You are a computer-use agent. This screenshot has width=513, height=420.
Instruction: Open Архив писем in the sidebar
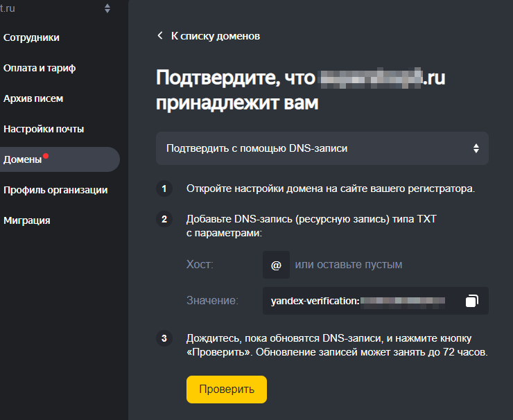pyautogui.click(x=33, y=98)
